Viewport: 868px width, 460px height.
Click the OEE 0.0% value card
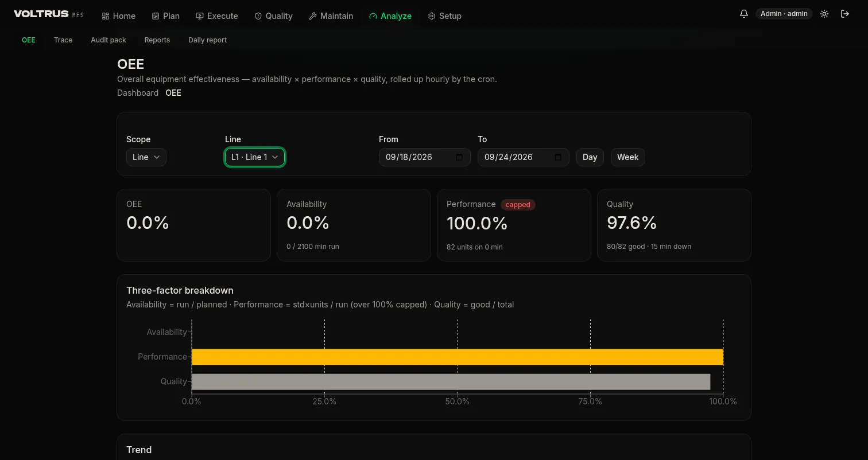[193, 225]
